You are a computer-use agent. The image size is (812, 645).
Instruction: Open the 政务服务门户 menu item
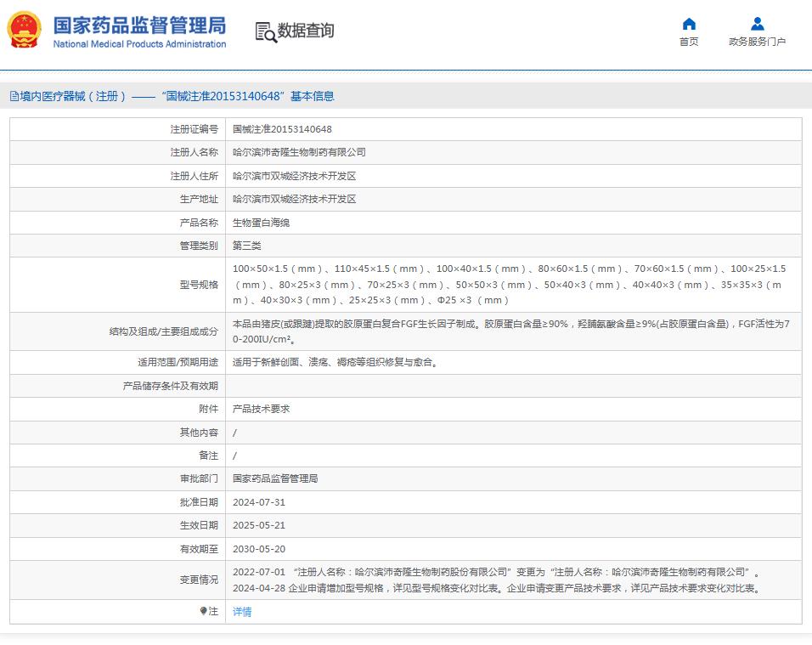(x=757, y=42)
